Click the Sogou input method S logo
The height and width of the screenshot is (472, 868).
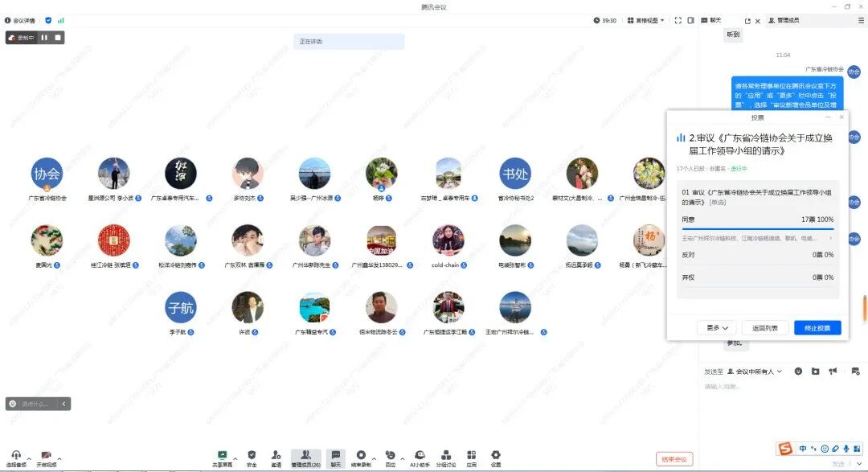pyautogui.click(x=785, y=449)
